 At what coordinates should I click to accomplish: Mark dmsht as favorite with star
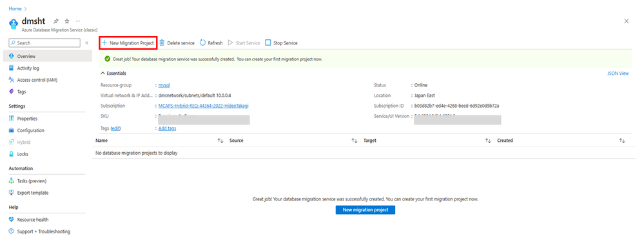tap(67, 21)
